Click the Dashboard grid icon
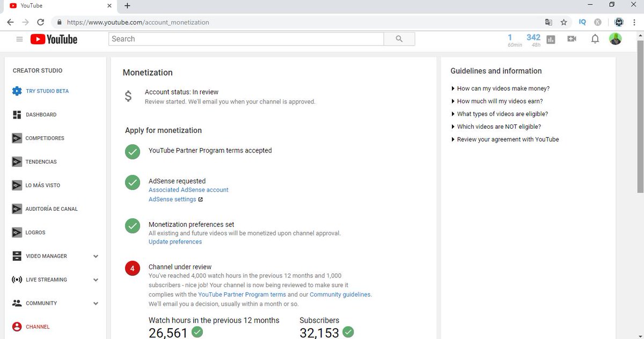Image resolution: width=644 pixels, height=339 pixels. [17, 115]
